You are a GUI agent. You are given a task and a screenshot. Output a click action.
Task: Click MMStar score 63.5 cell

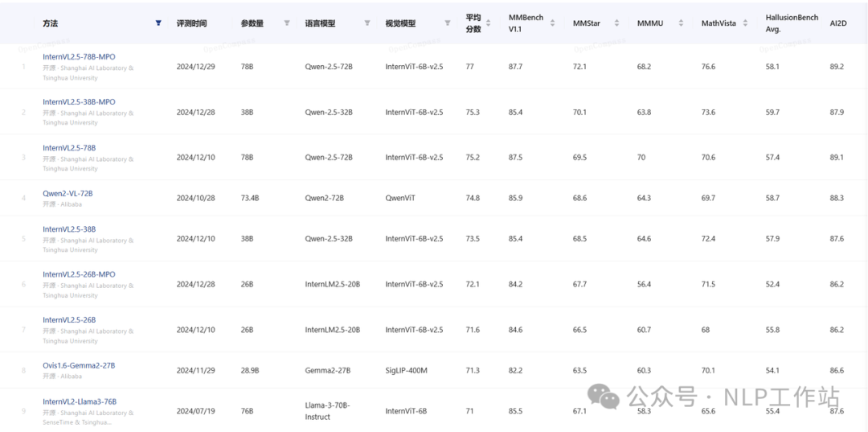click(x=579, y=371)
